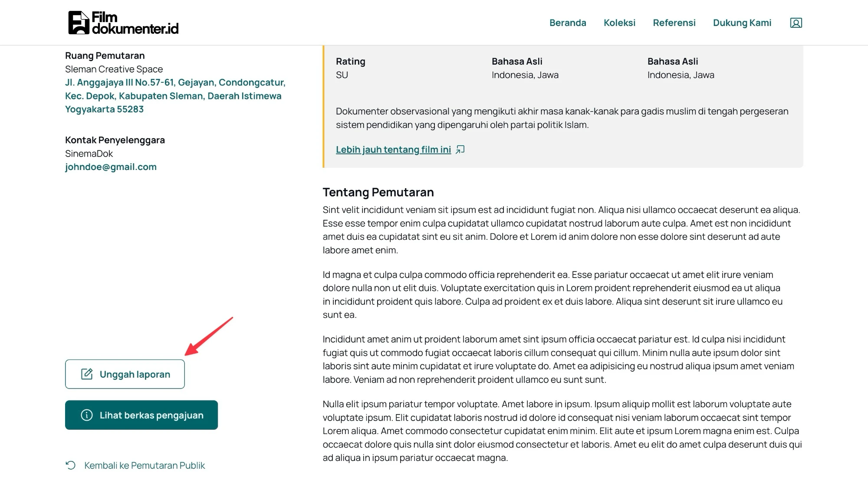Viewport: 868px width, 490px height.
Task: Follow the Lebih jauh tentang film ini link
Action: pyautogui.click(x=393, y=150)
